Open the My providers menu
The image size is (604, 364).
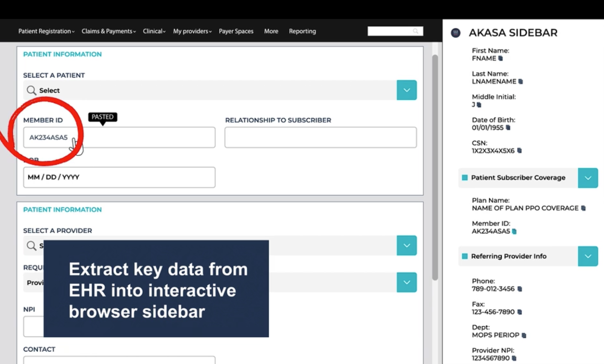(193, 31)
